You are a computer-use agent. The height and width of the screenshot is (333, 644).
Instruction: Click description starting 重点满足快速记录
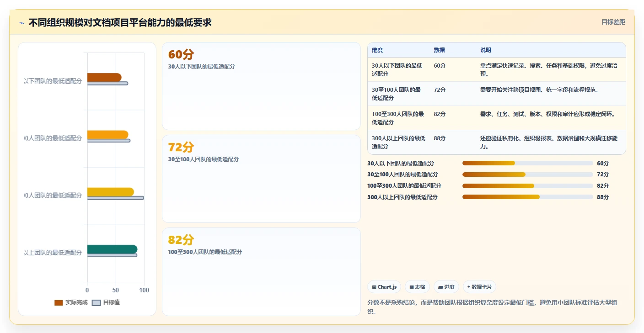[549, 69]
